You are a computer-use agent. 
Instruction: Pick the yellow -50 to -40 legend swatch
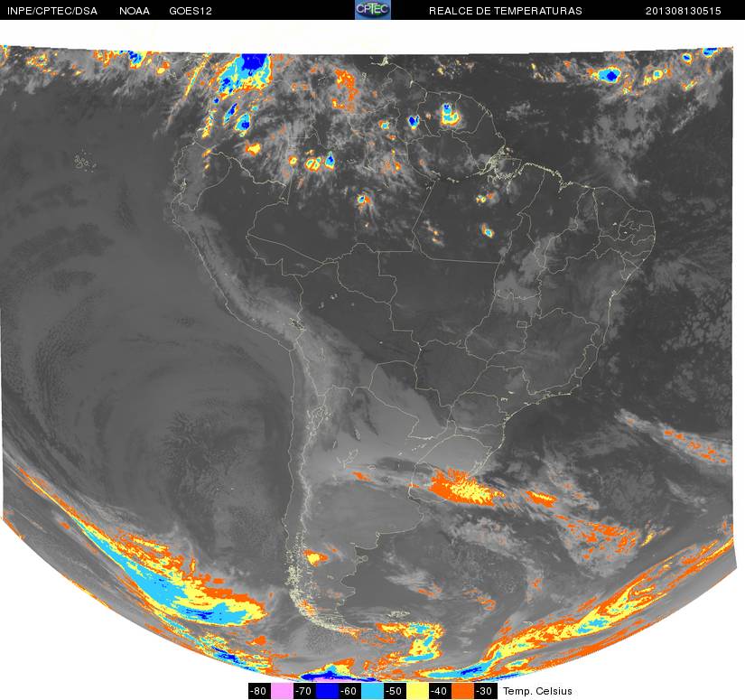[x=417, y=691]
